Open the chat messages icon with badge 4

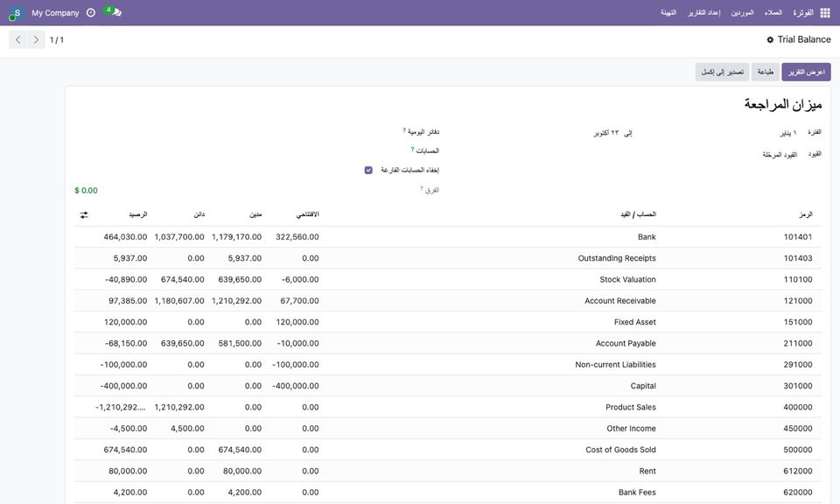[x=113, y=11]
